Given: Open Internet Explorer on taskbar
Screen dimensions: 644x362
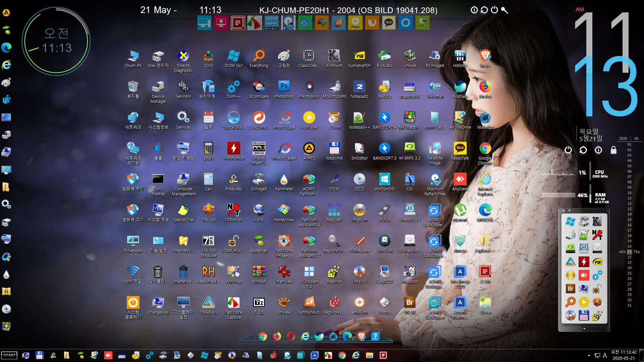Looking at the screenshot, I should [x=356, y=355].
